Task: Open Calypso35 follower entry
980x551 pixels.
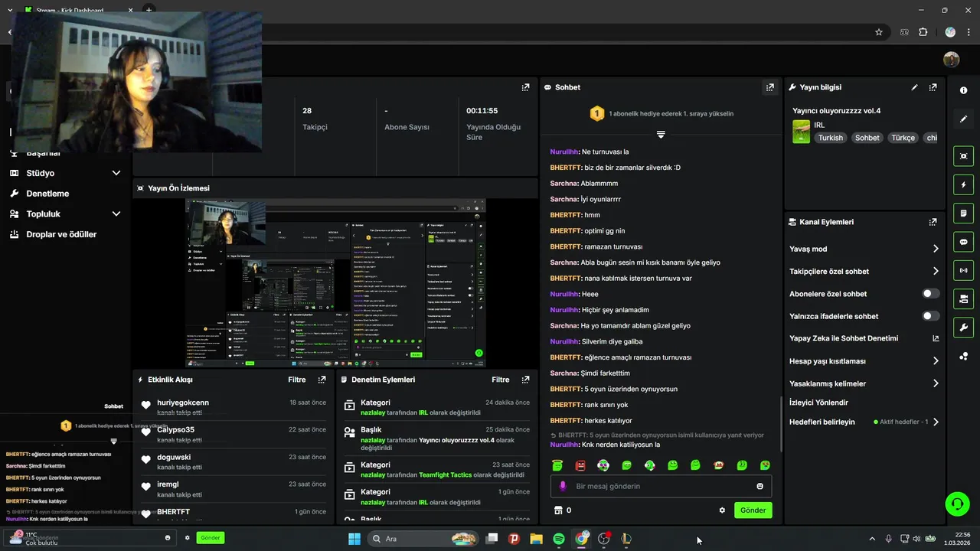Action: tap(234, 435)
